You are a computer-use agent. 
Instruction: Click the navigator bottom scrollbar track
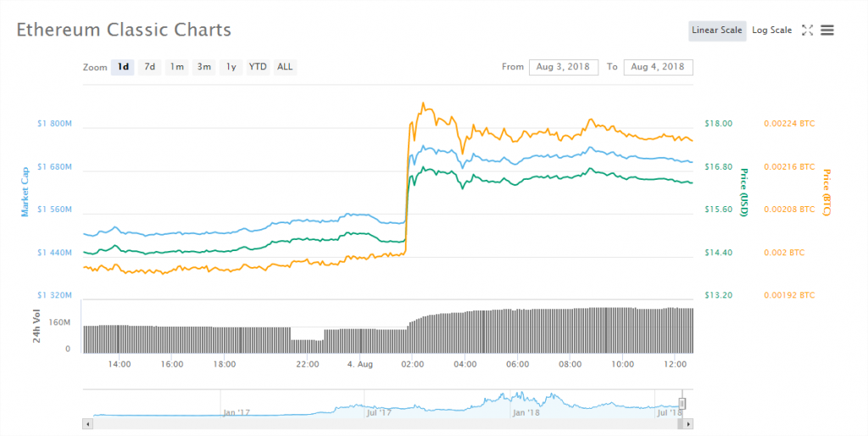click(x=385, y=424)
